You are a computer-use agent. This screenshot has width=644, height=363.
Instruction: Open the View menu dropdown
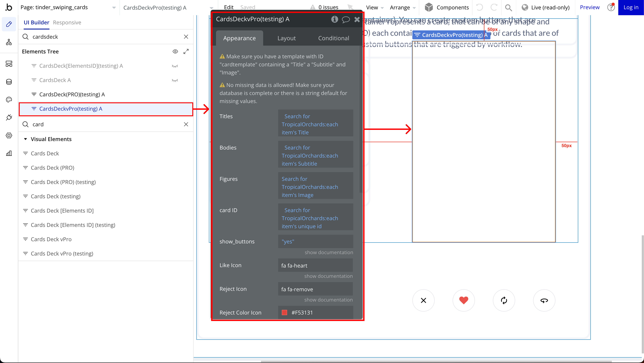374,7
